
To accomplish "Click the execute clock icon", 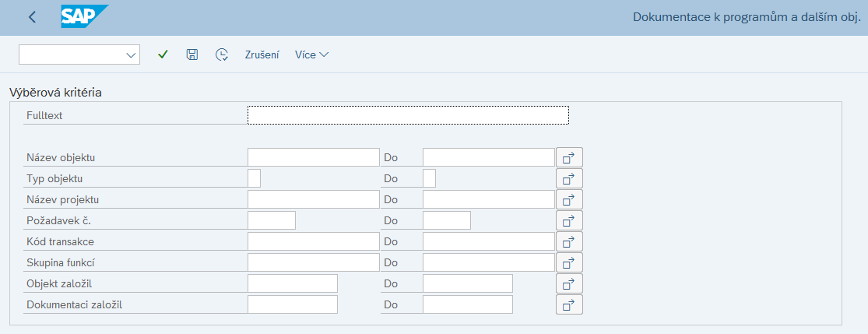I will pos(222,54).
